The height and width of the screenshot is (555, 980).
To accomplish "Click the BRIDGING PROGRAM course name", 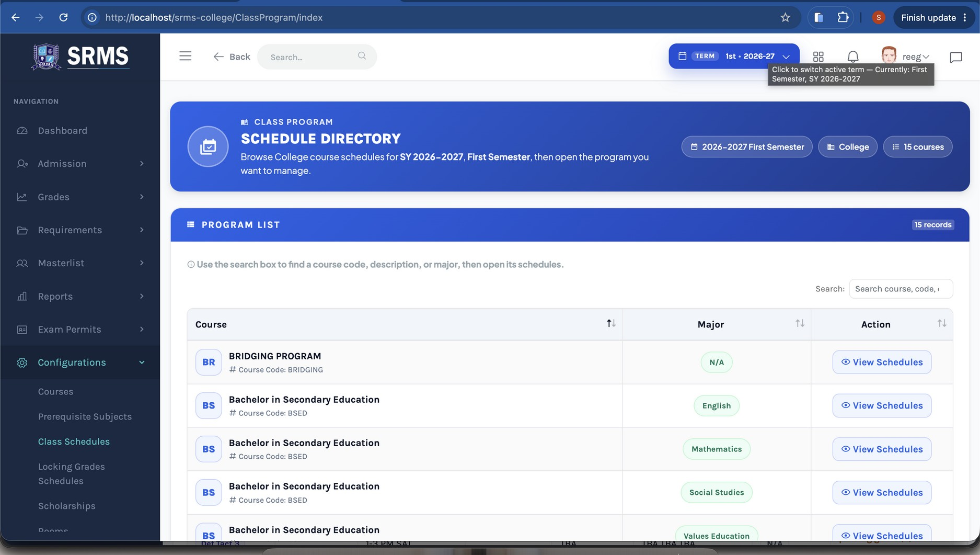I will (275, 356).
